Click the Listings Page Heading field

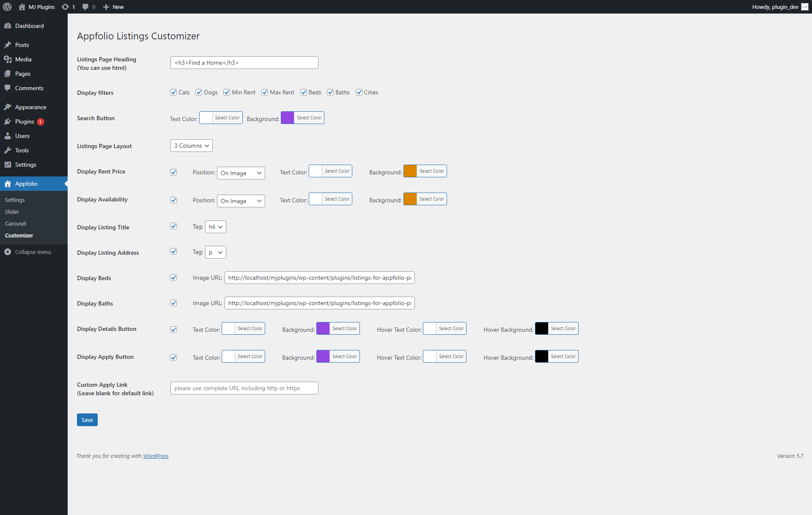coord(244,63)
